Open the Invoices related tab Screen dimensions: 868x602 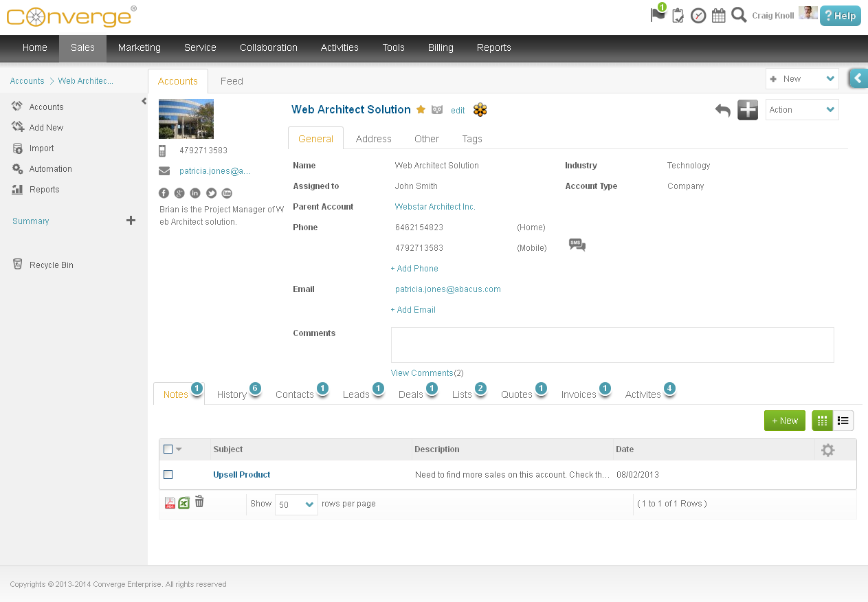[579, 394]
